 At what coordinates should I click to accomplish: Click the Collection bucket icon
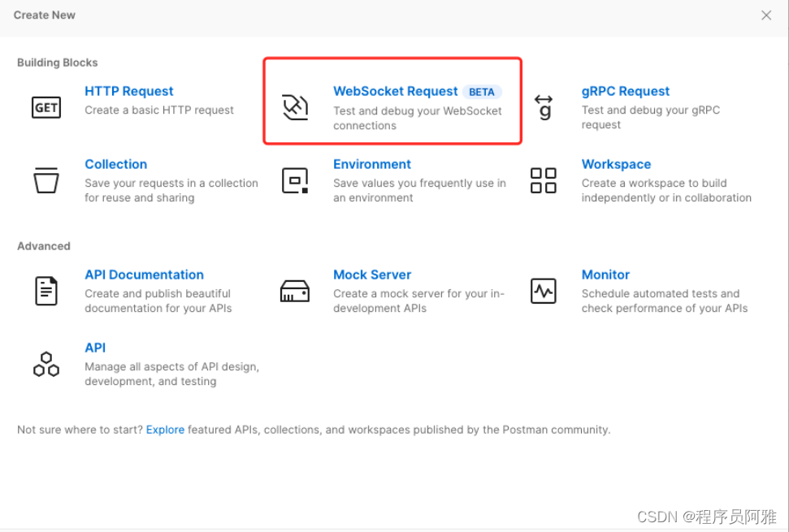point(46,180)
